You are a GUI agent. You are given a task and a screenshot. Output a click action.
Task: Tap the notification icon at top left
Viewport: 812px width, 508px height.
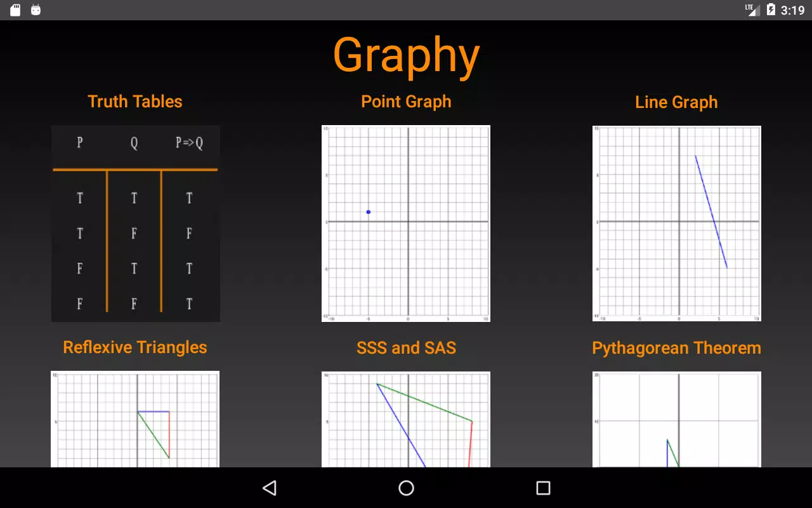click(14, 10)
